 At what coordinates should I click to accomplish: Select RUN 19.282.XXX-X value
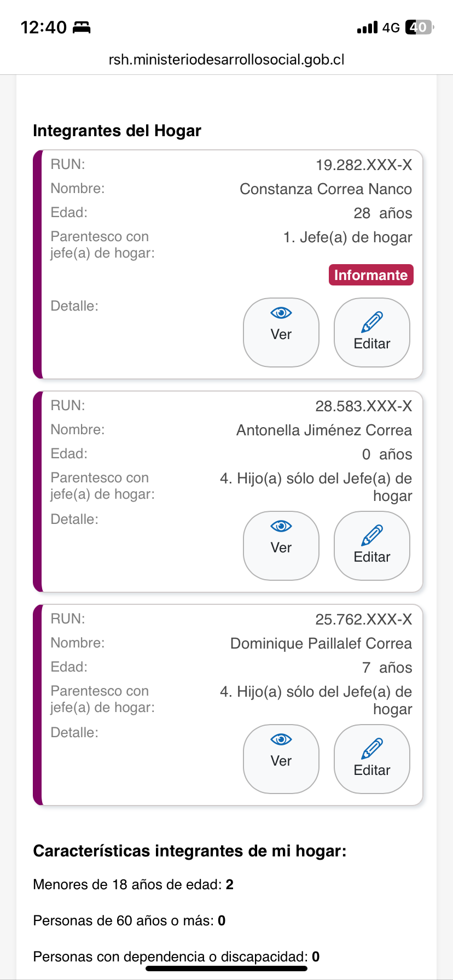point(364,165)
